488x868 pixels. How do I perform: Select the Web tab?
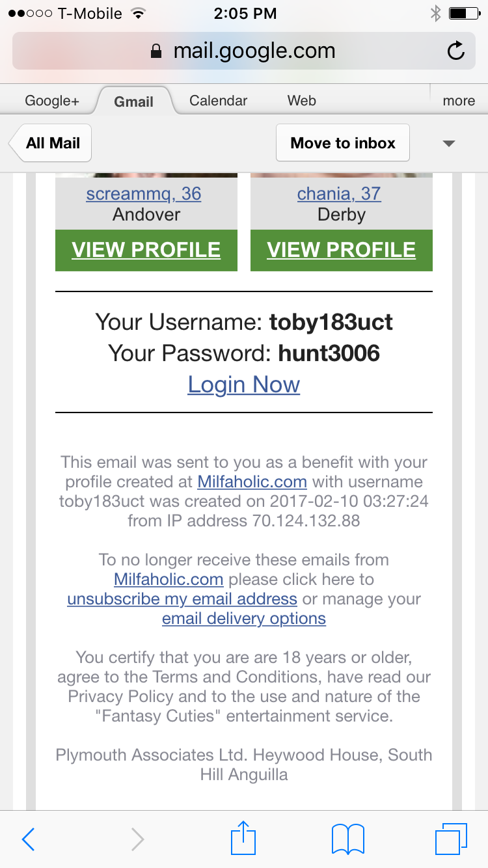point(302,101)
